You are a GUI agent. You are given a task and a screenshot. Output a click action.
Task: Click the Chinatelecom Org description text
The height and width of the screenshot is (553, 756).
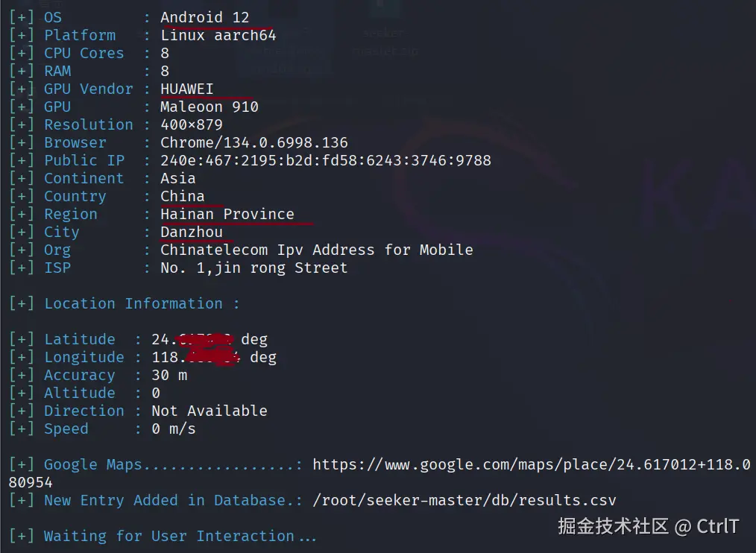317,250
